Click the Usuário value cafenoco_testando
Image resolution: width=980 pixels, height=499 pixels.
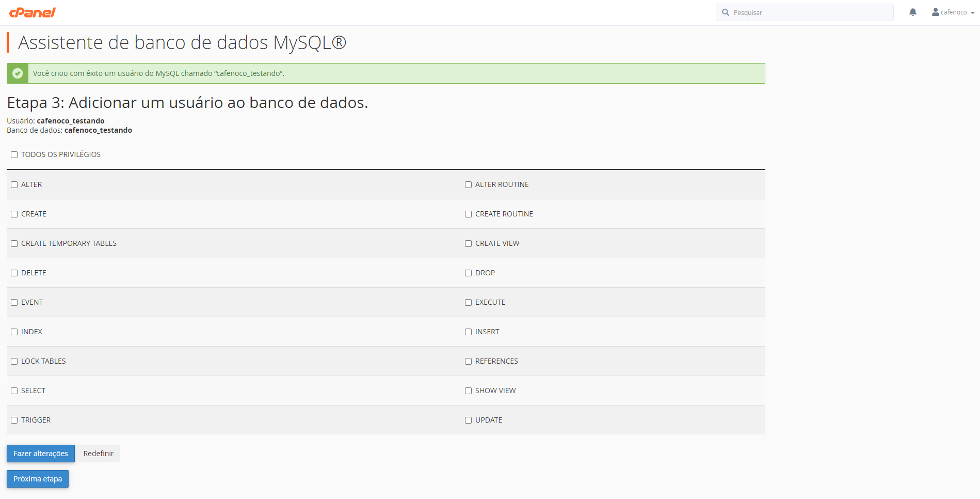[71, 121]
